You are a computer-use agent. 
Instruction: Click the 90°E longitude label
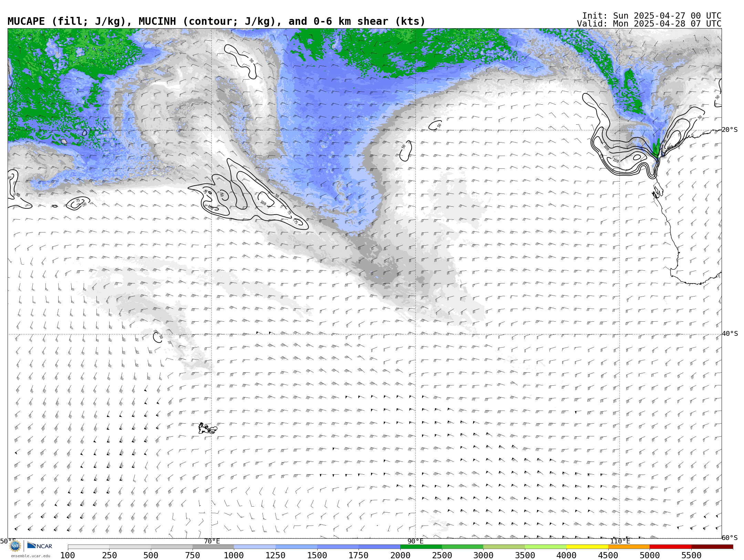(415, 541)
